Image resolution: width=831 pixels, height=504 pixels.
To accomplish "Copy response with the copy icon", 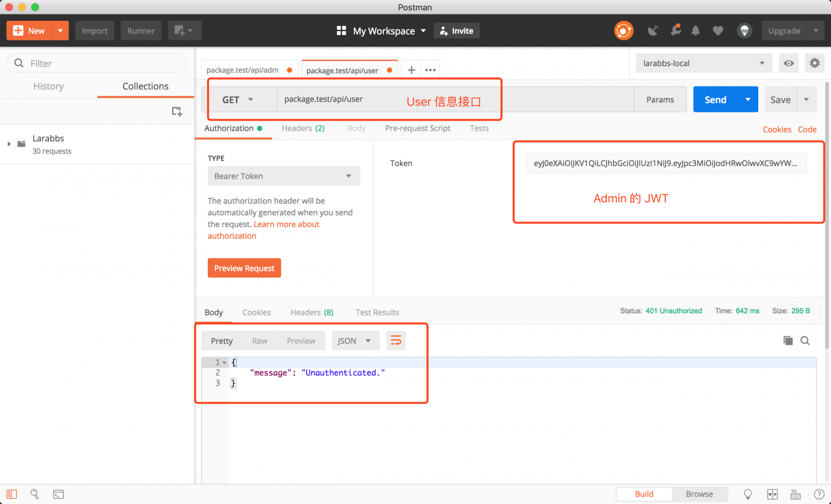I will 788,340.
